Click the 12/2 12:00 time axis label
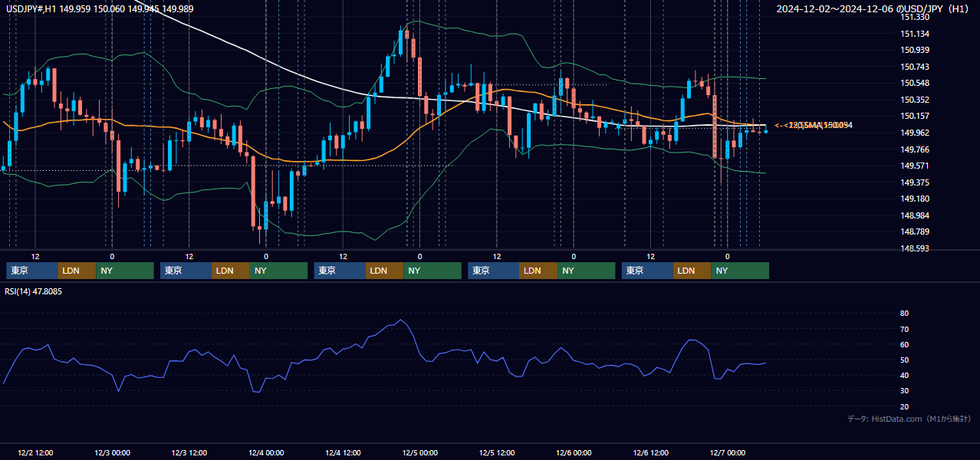Image resolution: width=980 pixels, height=460 pixels. tap(35, 453)
